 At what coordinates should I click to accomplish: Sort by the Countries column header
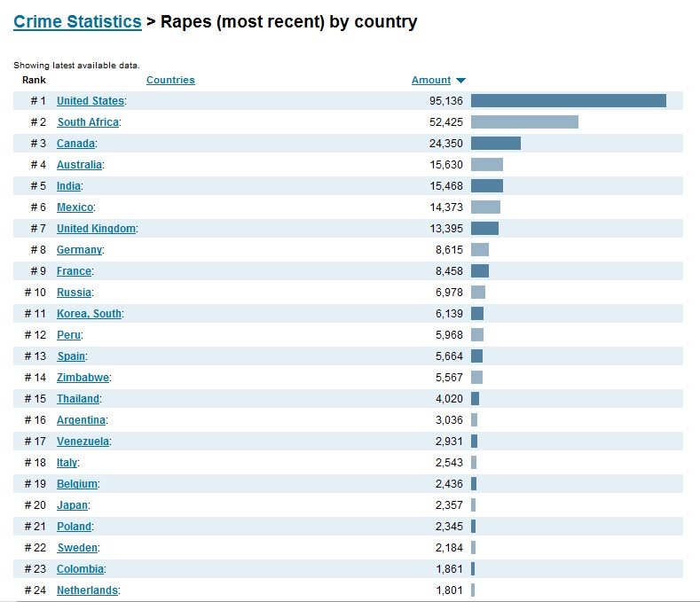170,80
